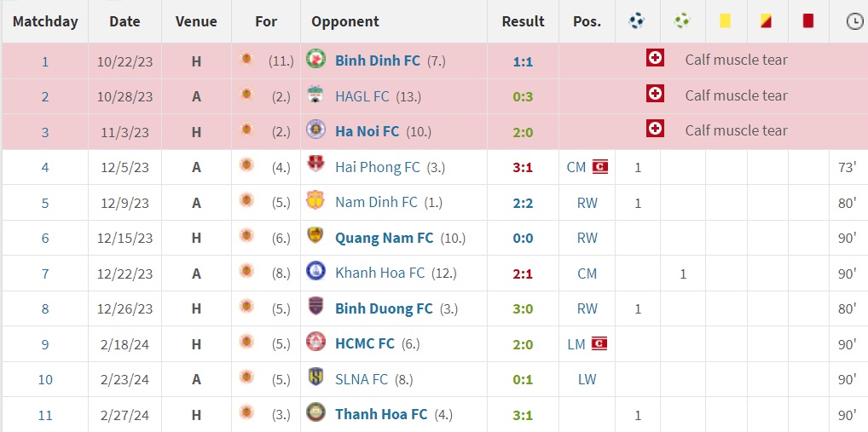Click the Binh Dinh FC club crest
This screenshot has width=868, height=432.
(x=316, y=60)
